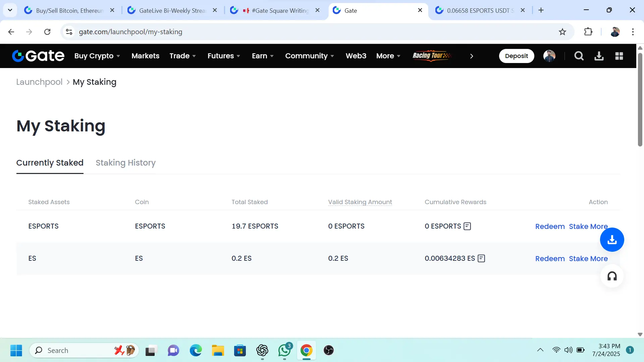Reload the current page
The height and width of the screenshot is (362, 644).
point(47,32)
